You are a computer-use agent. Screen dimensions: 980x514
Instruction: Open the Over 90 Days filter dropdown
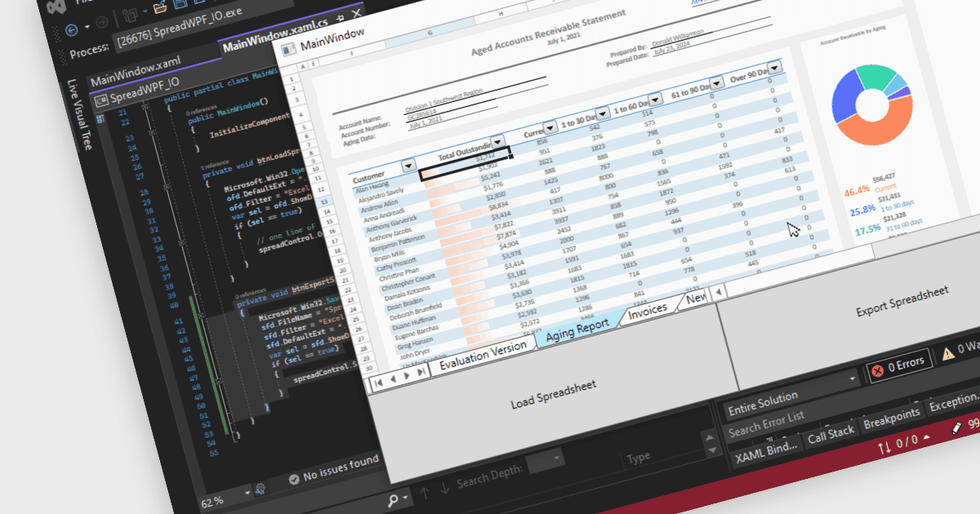click(x=774, y=68)
